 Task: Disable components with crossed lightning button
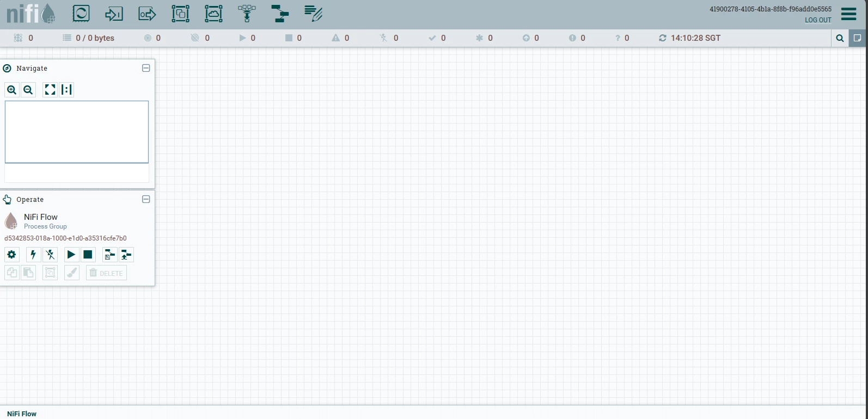(50, 255)
